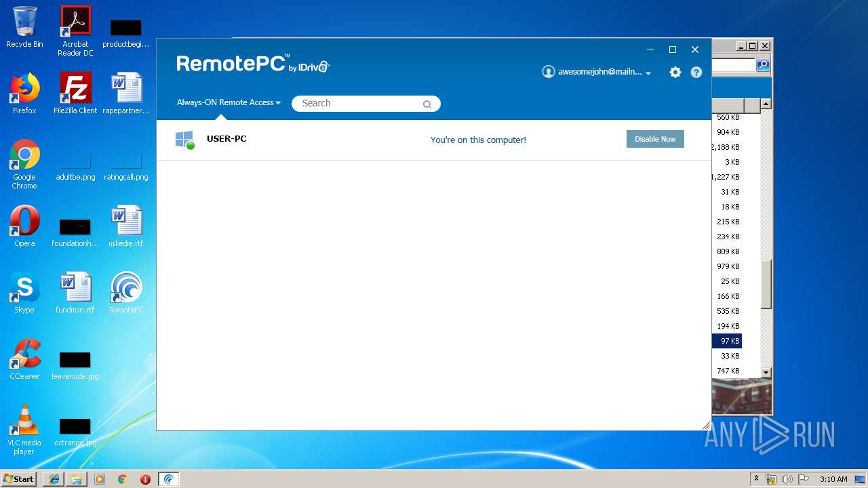Image resolution: width=868 pixels, height=488 pixels.
Task: Click the 3:10 AM clock
Action: [833, 479]
